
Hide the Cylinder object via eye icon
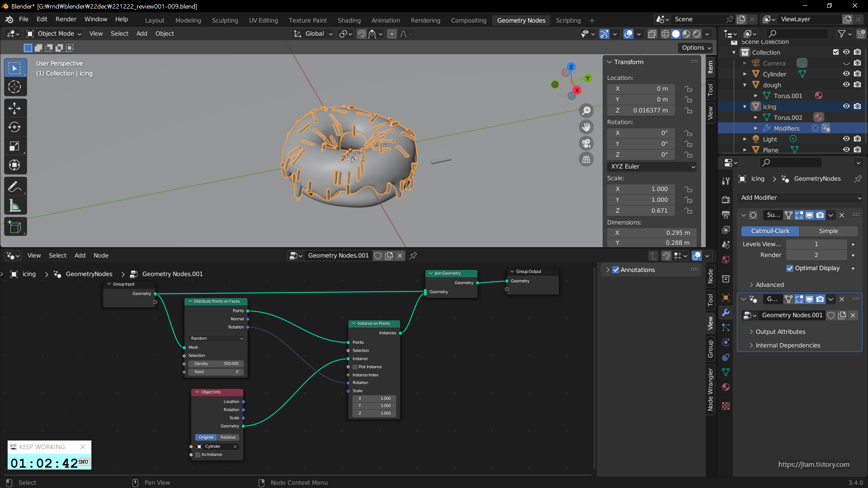(846, 74)
